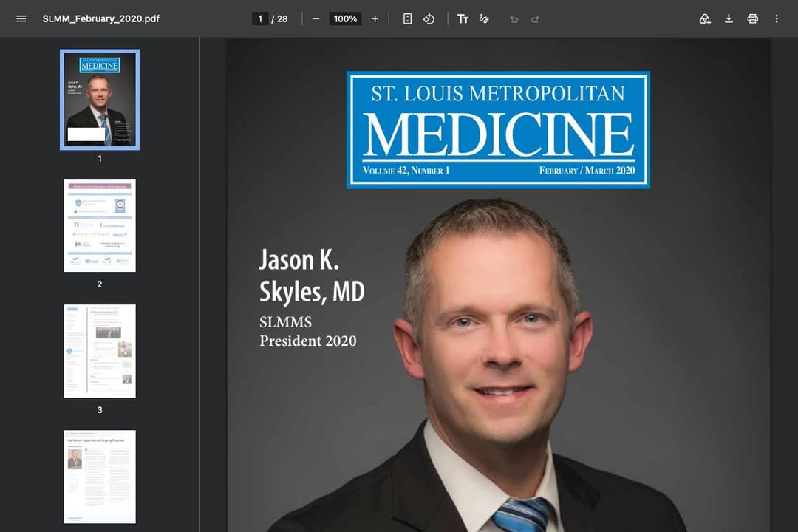Click the "Volume 42, Number 1" text
798x532 pixels.
[406, 171]
